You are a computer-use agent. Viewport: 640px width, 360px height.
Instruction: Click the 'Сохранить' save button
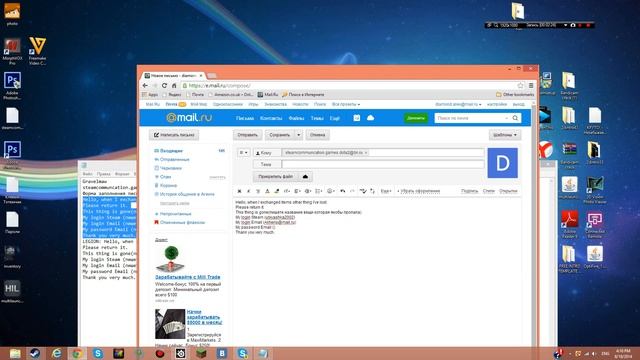[280, 135]
